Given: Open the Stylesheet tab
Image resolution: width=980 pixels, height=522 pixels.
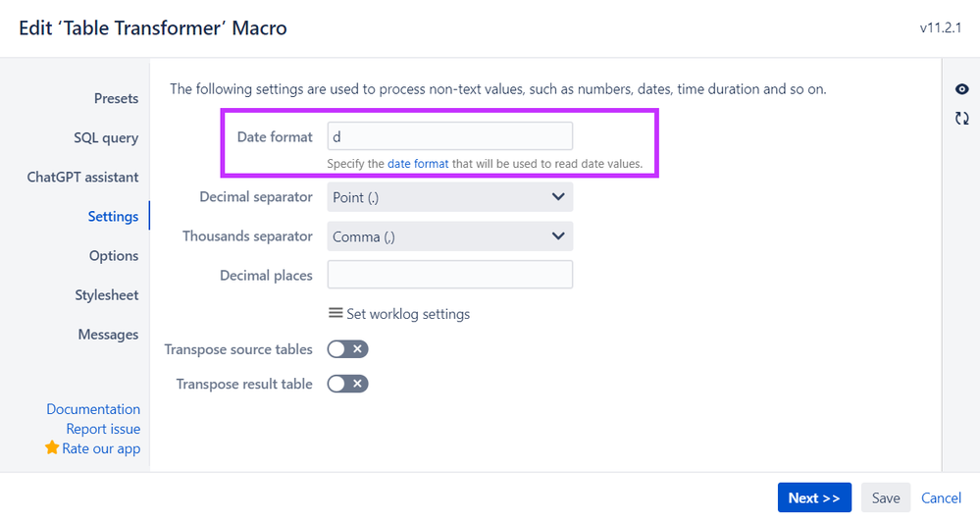Looking at the screenshot, I should 107,295.
